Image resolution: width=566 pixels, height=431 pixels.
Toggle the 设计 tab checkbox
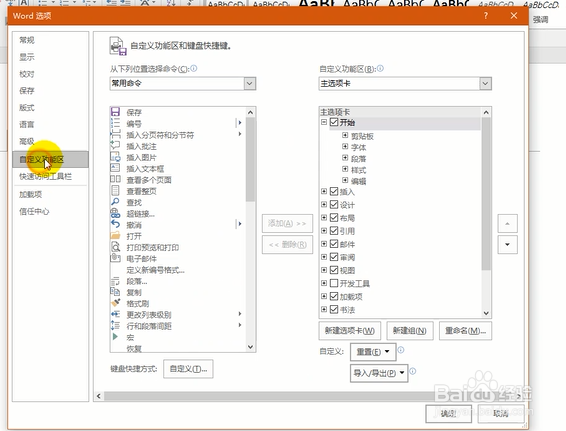click(x=334, y=205)
